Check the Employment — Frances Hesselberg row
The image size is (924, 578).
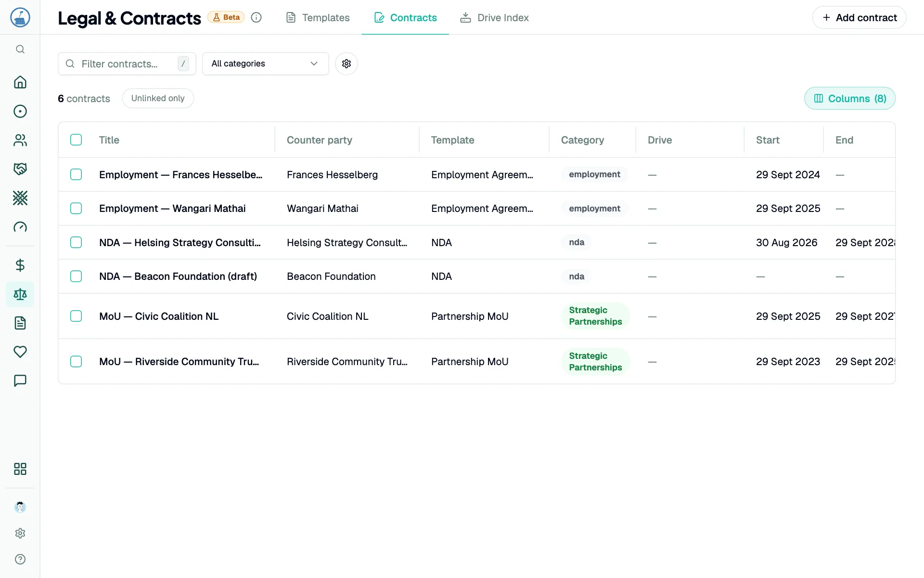76,174
